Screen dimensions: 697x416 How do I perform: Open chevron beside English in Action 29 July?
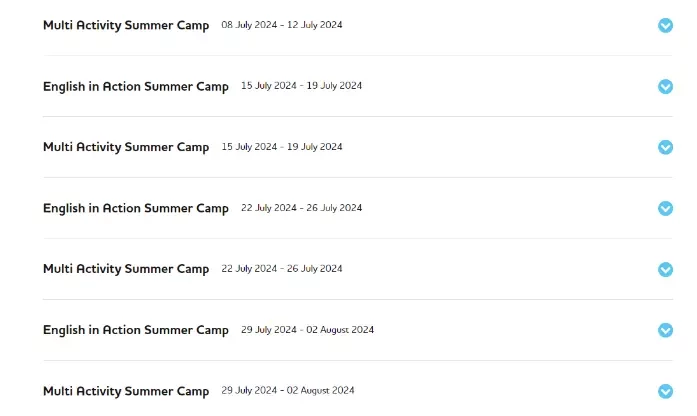(x=665, y=330)
